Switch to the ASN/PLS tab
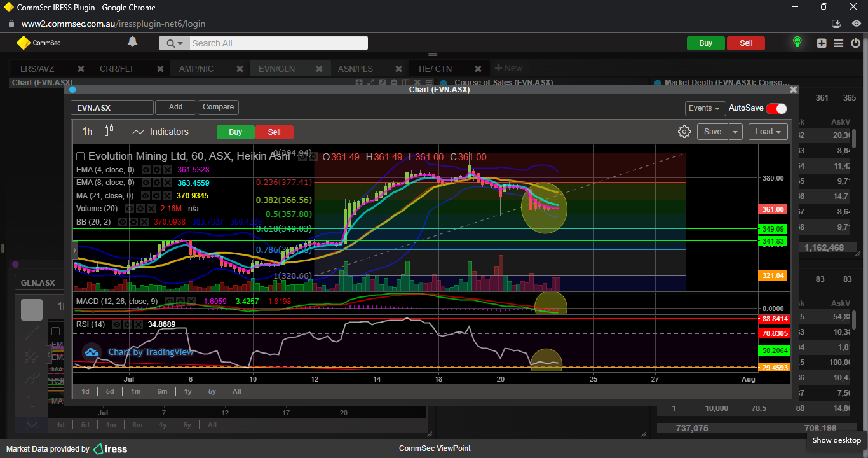 pos(355,69)
